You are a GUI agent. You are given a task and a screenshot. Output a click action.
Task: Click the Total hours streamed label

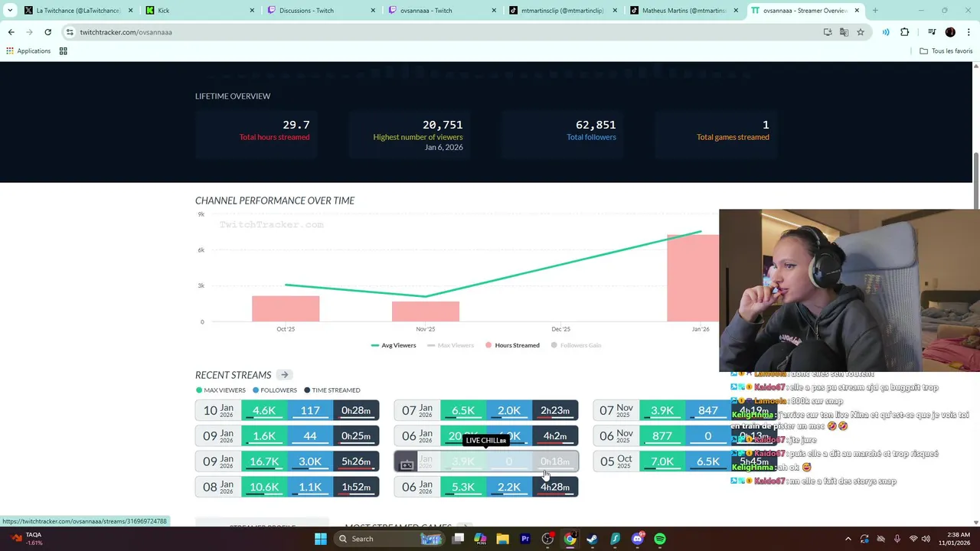coord(274,137)
